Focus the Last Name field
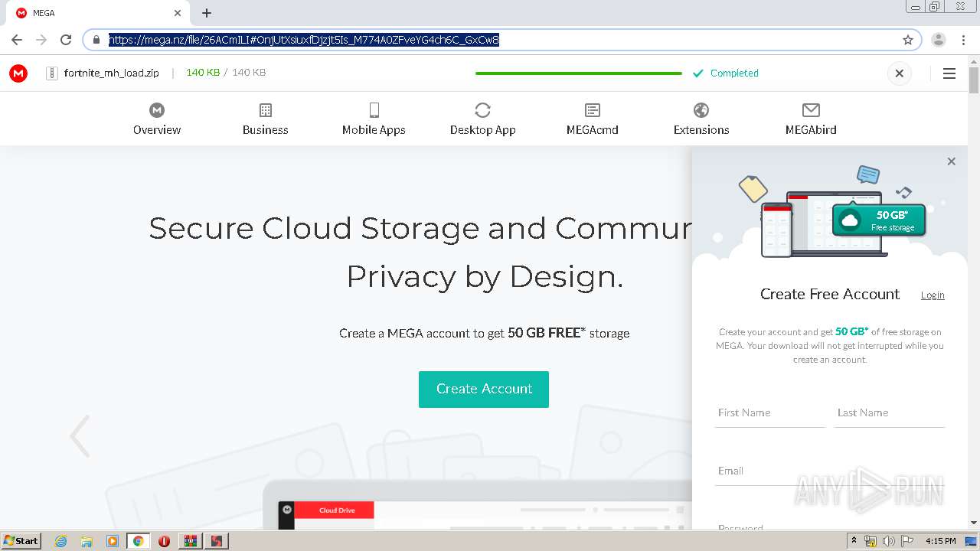The image size is (980, 551). point(890,413)
